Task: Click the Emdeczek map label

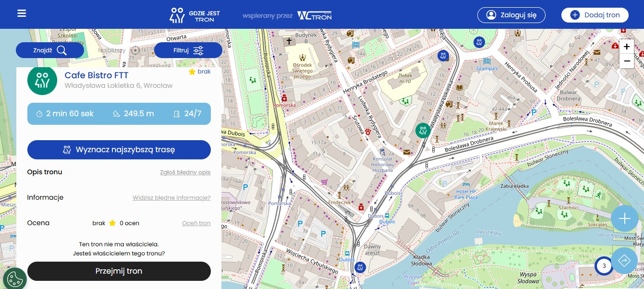Action: [340, 203]
